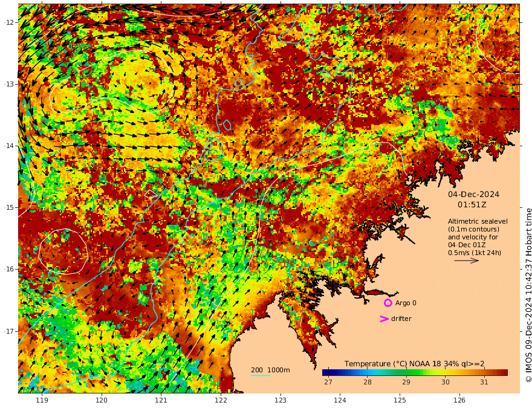The height and width of the screenshot is (411, 532).
Task: Click the cyan 200m depth contour legend line
Action: tap(261, 375)
